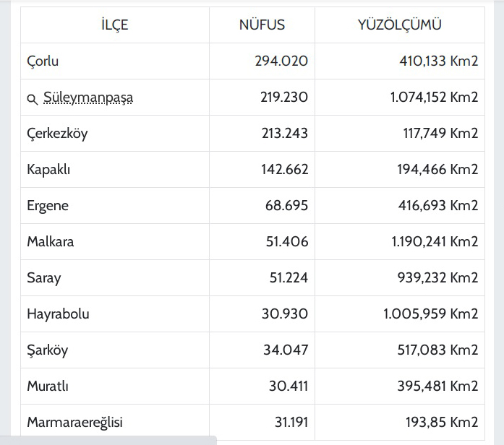Select the İLÇE column header
The image size is (504, 445).
(x=115, y=25)
